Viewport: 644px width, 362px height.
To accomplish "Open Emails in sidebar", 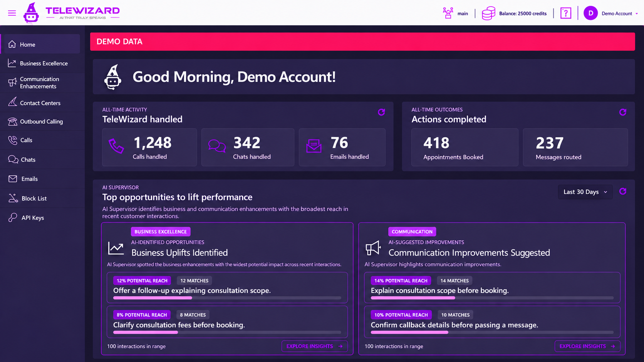I will [x=42, y=179].
